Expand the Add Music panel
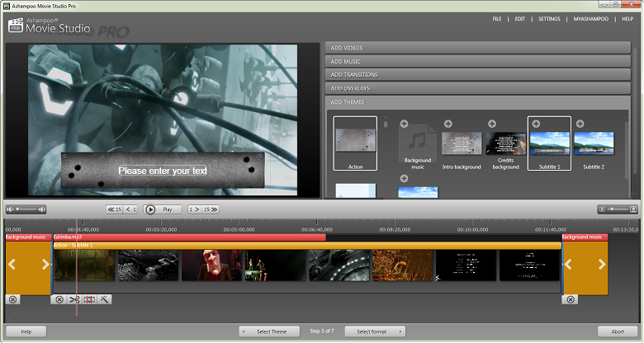Screen dimensions: 644x343 point(475,61)
